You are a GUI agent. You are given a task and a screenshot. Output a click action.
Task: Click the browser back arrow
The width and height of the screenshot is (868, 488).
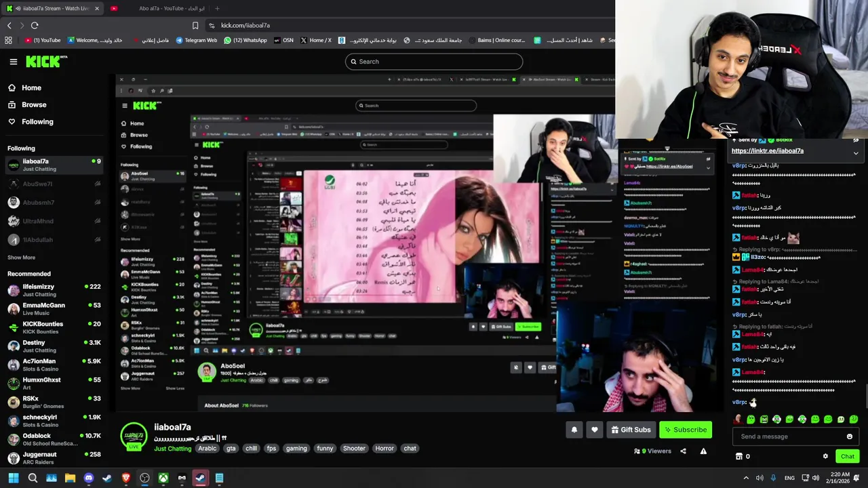(x=9, y=25)
